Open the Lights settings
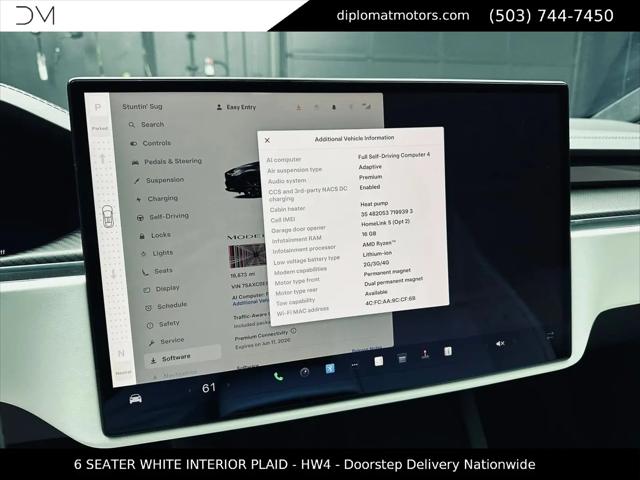 [158, 253]
